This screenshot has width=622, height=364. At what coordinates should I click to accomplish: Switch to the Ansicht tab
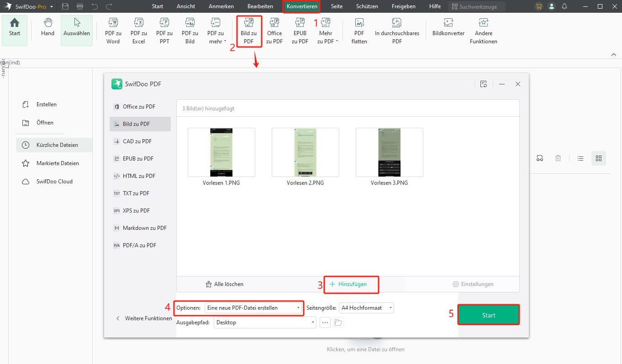[x=186, y=6]
